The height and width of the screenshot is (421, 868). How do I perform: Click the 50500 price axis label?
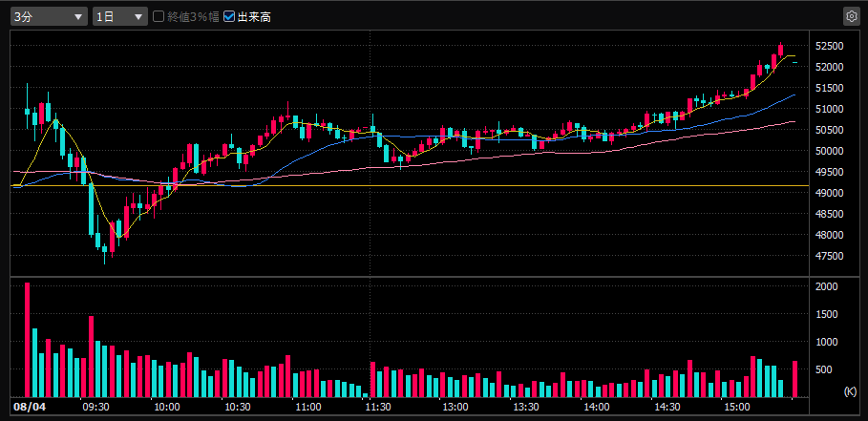[829, 130]
